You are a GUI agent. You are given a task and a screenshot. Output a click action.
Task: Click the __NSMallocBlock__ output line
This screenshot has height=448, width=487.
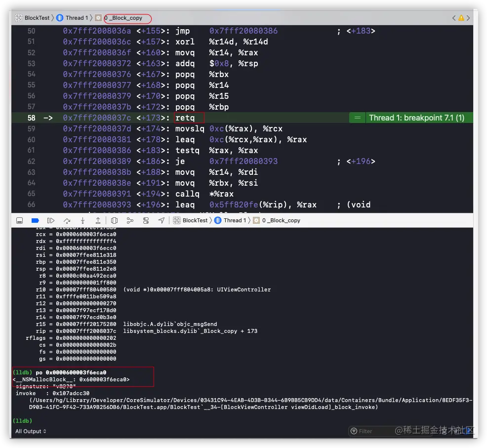[x=72, y=380]
